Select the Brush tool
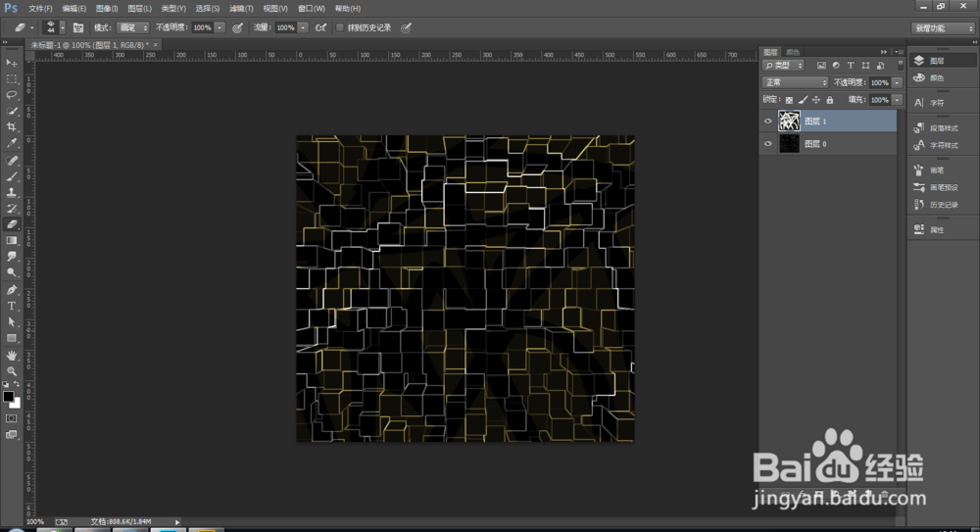 coord(11,177)
